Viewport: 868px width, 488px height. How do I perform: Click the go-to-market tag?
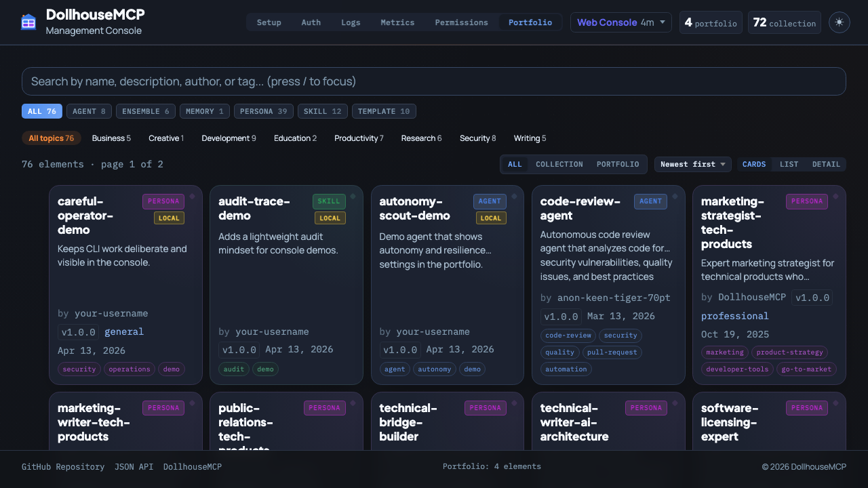pyautogui.click(x=807, y=369)
